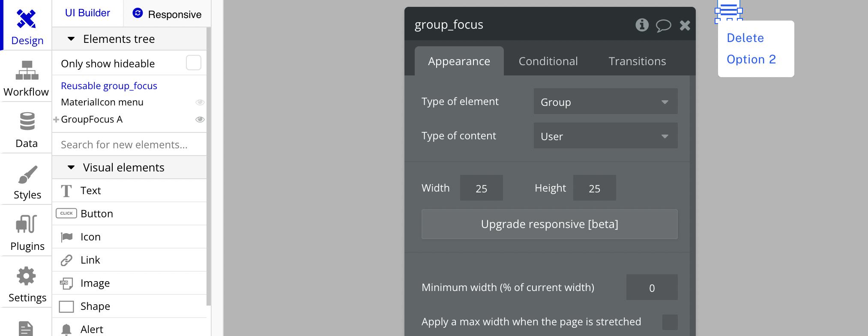This screenshot has height=336, width=868.
Task: Click Upgrade responsive [beta] button
Action: click(x=550, y=224)
